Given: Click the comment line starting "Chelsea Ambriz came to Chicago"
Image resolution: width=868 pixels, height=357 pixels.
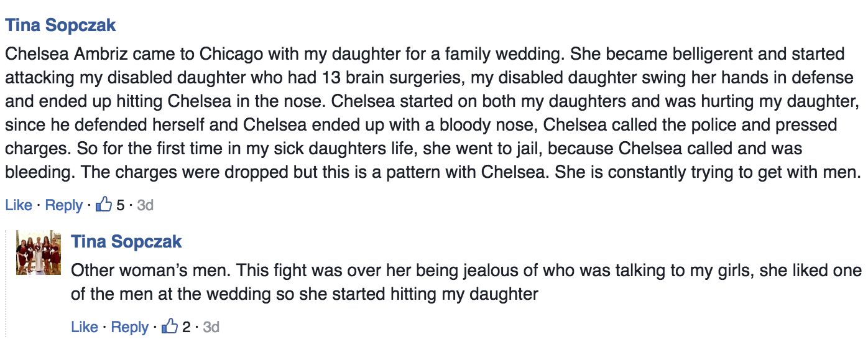Looking at the screenshot, I should (425, 54).
